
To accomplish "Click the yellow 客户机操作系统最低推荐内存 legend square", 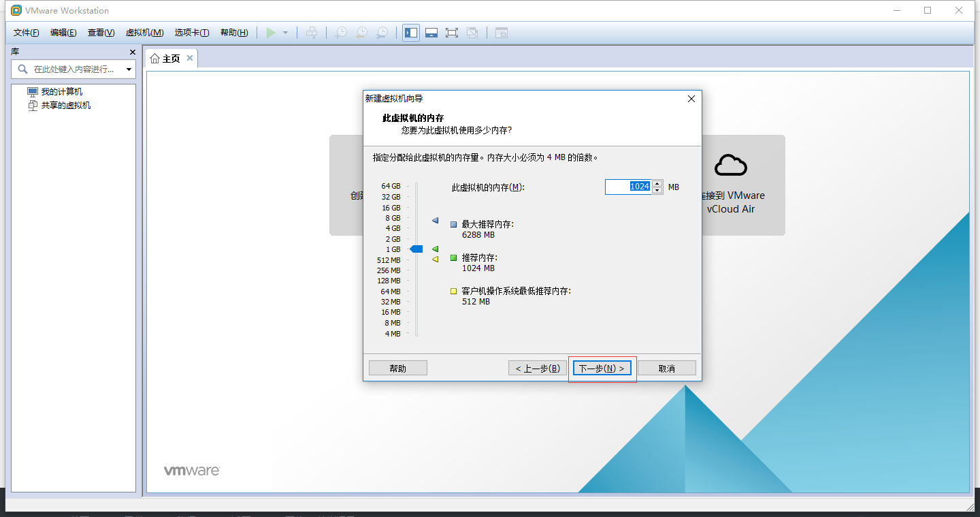I will tap(453, 291).
